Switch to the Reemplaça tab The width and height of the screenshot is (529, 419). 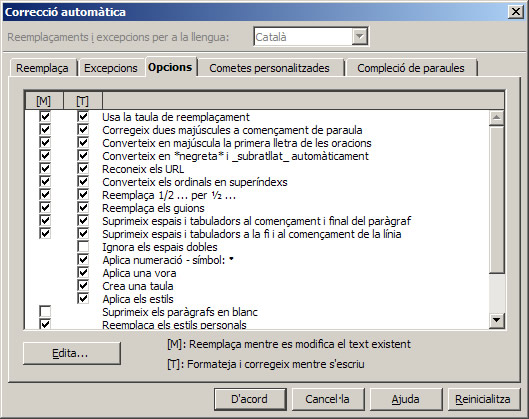[x=43, y=68]
